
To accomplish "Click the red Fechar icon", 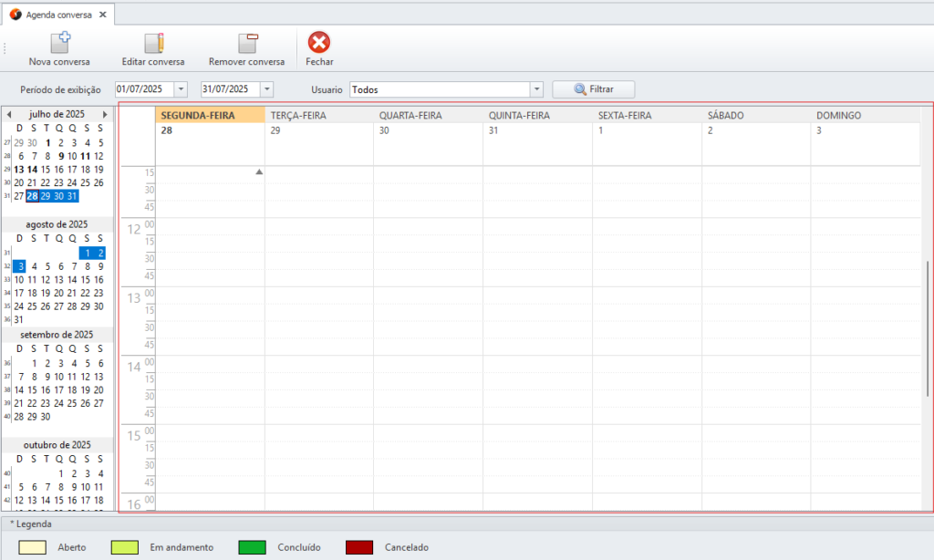I will tap(319, 42).
